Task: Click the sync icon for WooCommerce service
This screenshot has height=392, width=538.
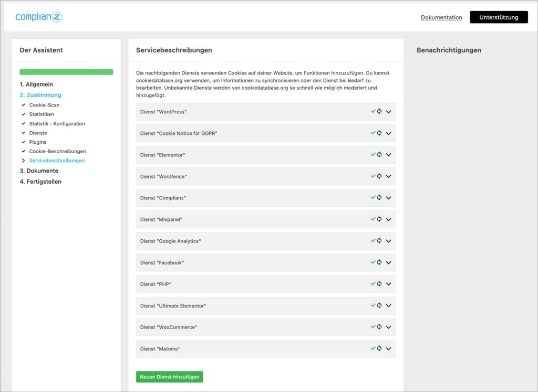Action: click(x=379, y=326)
